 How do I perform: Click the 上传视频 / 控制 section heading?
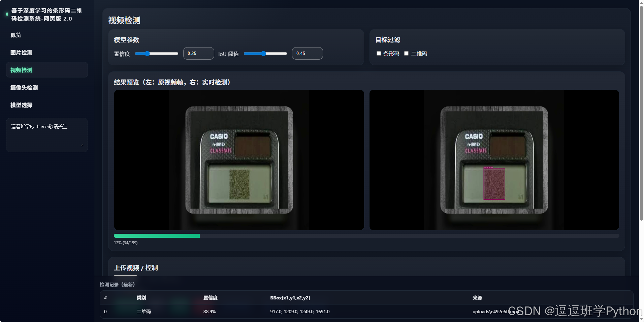click(x=136, y=268)
